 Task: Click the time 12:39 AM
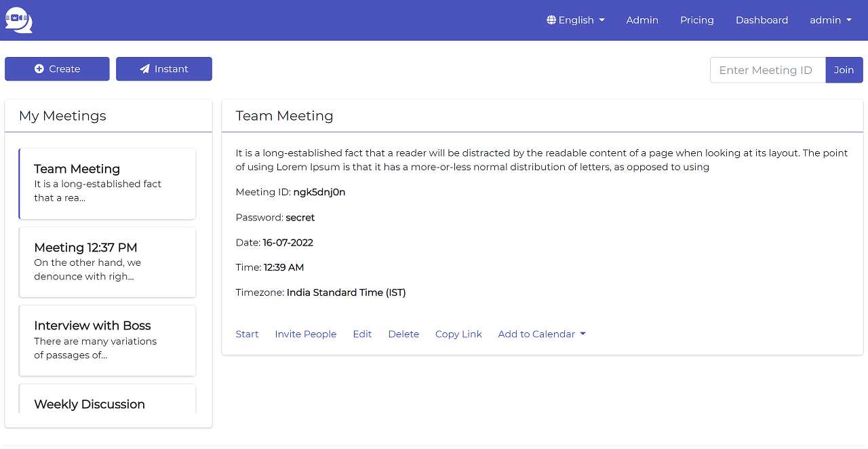tap(284, 268)
